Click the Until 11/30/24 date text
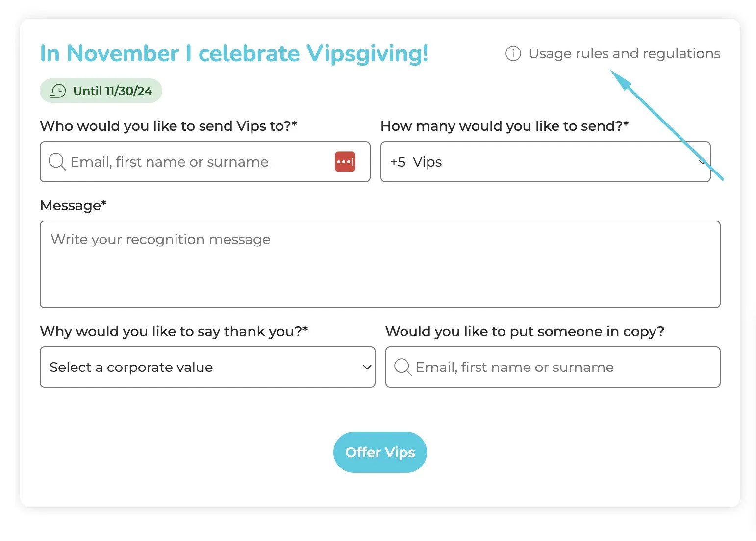 click(112, 91)
